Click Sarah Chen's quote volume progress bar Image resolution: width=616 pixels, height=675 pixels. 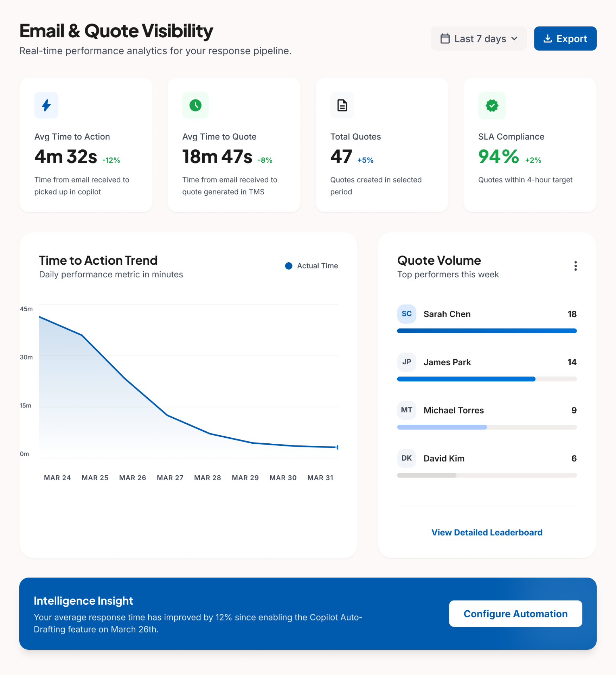click(x=487, y=331)
